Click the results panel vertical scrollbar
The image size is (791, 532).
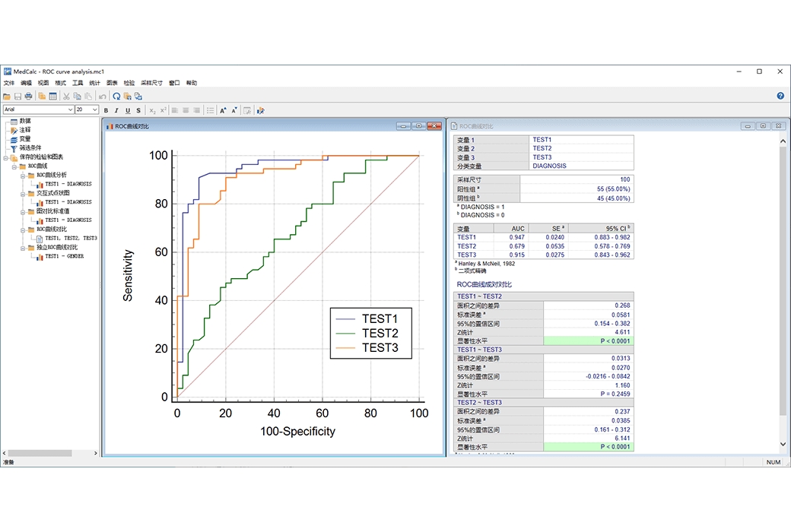pos(784,289)
